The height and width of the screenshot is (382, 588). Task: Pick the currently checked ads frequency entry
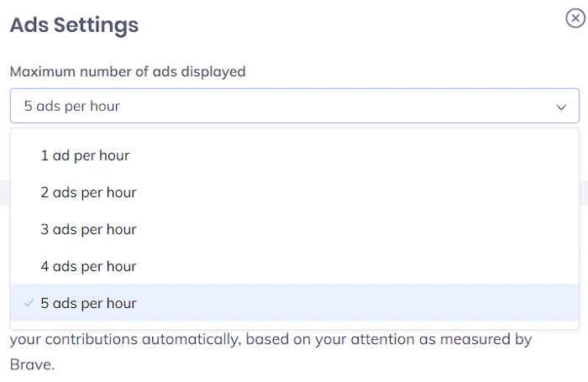point(88,303)
